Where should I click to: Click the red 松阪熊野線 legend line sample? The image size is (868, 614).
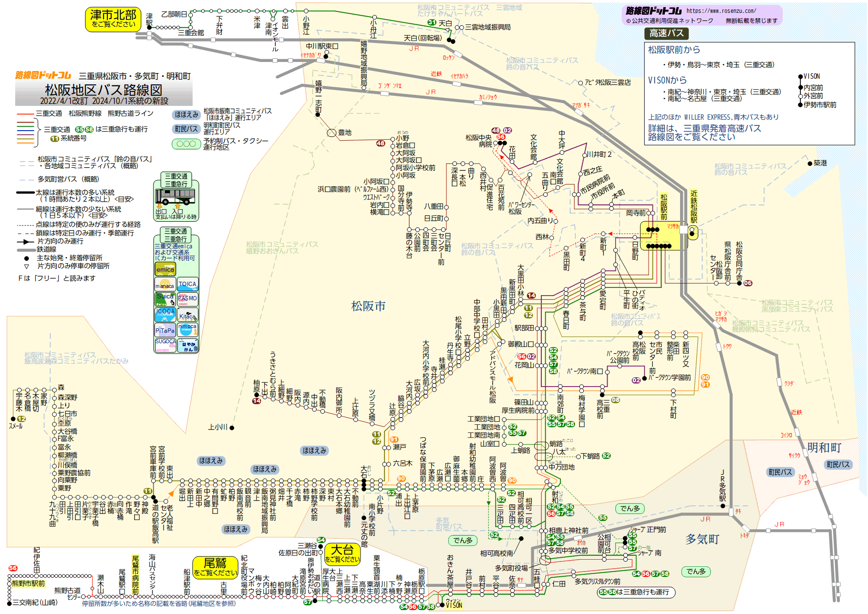click(x=26, y=114)
